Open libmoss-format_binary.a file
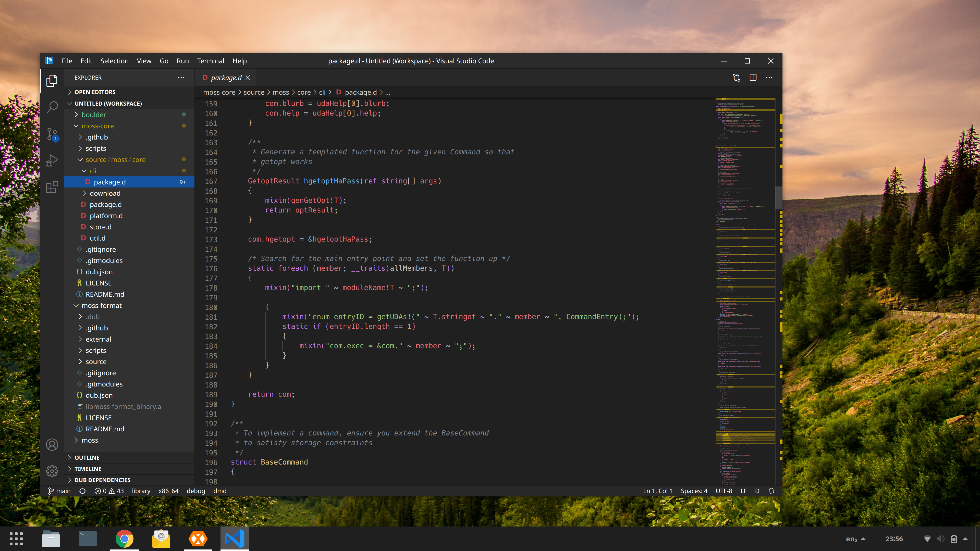Viewport: 980px width, 551px height. click(129, 407)
